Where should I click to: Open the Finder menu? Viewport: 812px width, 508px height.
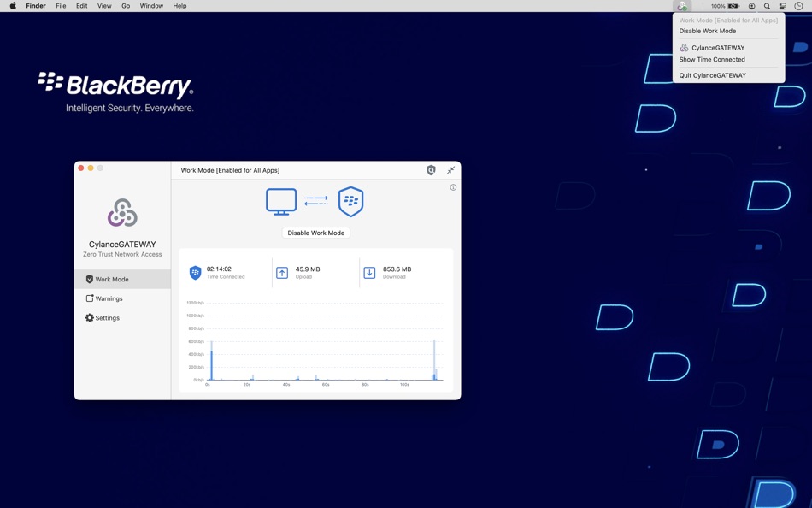36,6
